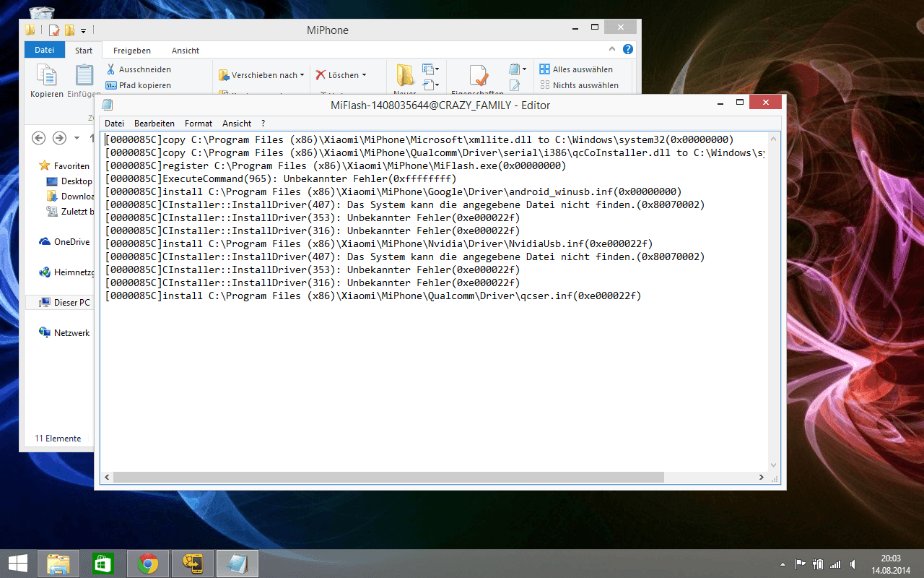Click the new folder icon in the ribbon

404,74
